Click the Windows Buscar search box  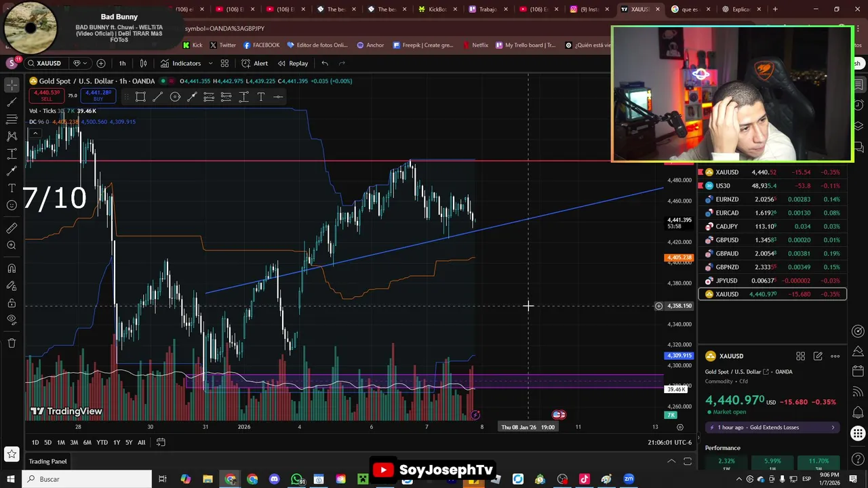tap(87, 479)
